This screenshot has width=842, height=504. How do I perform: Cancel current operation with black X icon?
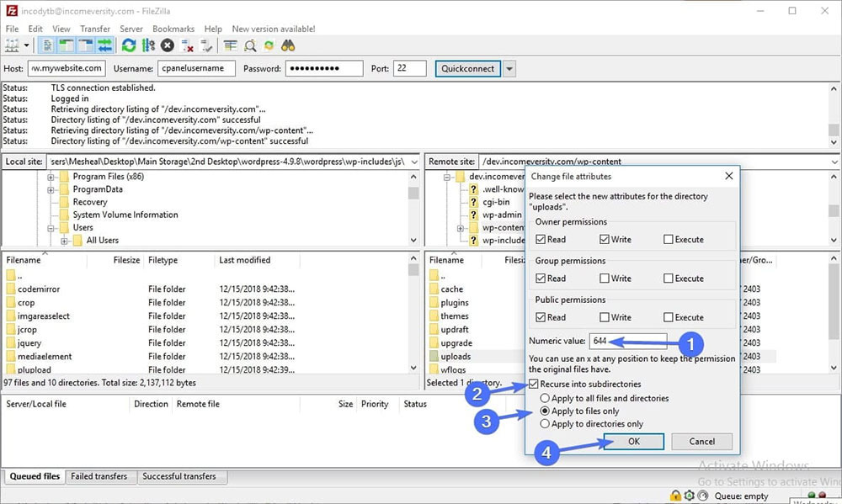coord(168,45)
